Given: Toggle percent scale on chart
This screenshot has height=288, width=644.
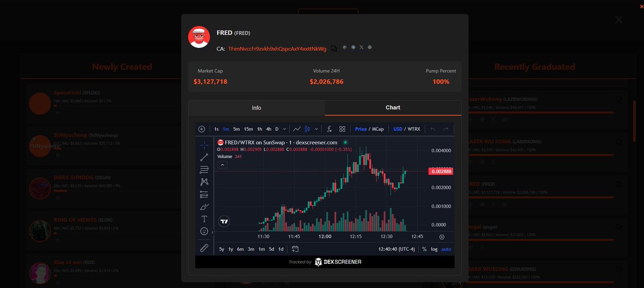Looking at the screenshot, I should 424,249.
